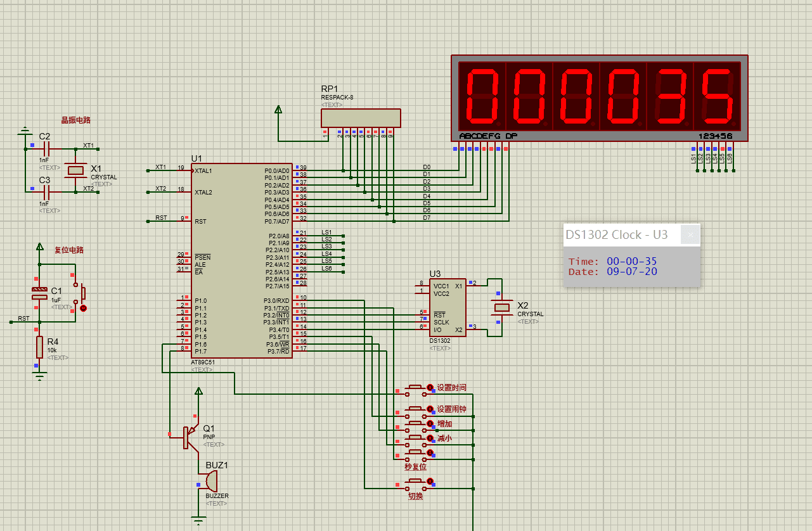
Task: Click the fifth 7-segment digit showing 3
Action: 670,96
